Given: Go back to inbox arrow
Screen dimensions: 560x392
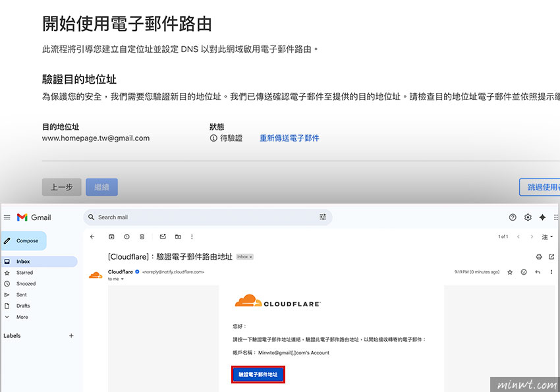Looking at the screenshot, I should (x=92, y=237).
